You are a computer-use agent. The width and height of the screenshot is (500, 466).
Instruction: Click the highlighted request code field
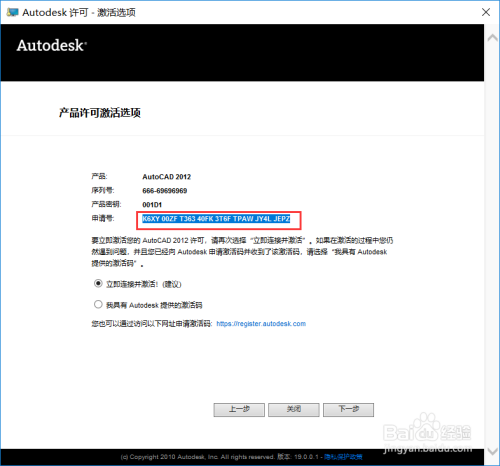(216, 219)
